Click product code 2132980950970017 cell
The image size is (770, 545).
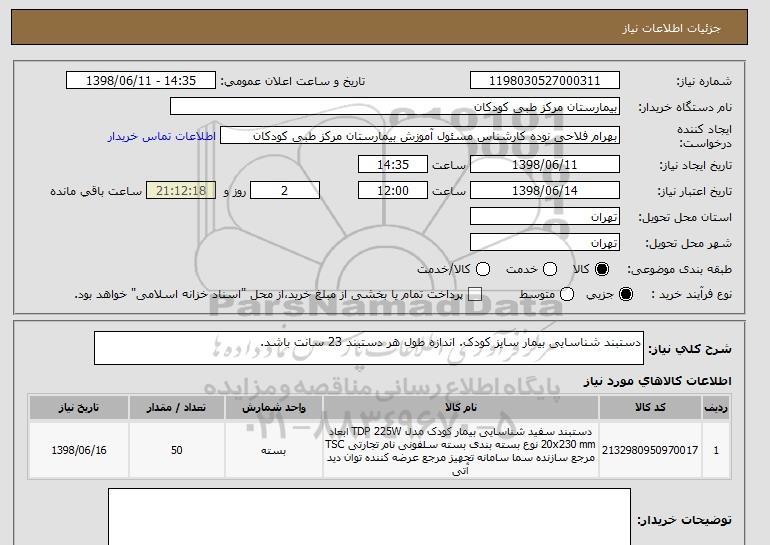[650, 450]
